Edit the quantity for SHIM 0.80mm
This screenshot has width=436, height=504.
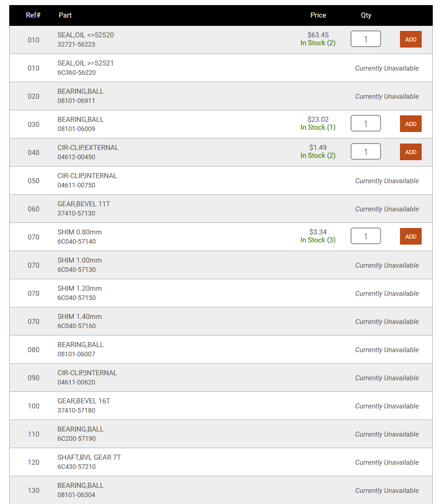pyautogui.click(x=366, y=236)
